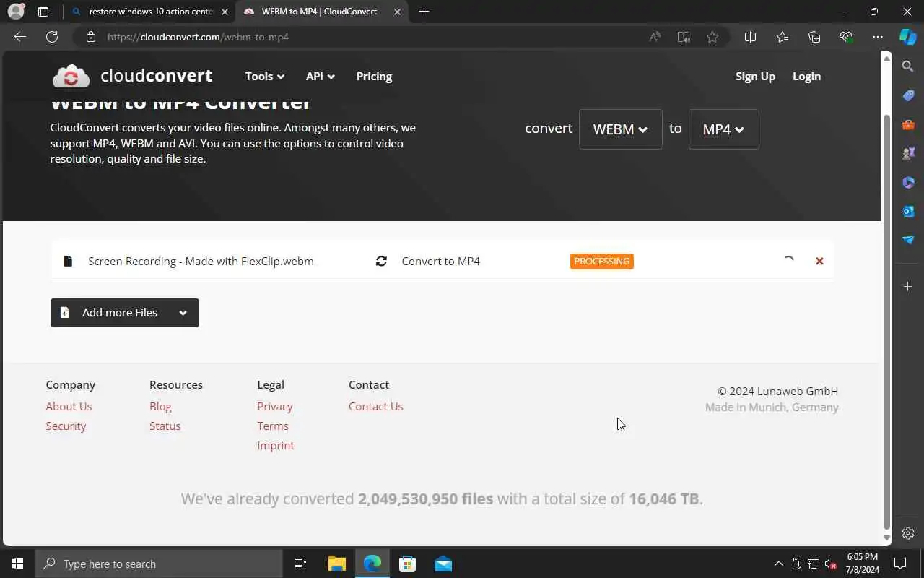The width and height of the screenshot is (924, 578).
Task: Open File Explorer from the taskbar
Action: (337, 564)
